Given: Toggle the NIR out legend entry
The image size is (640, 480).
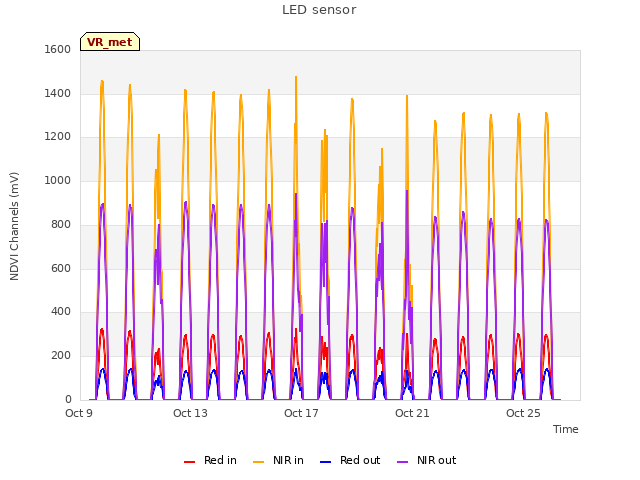Looking at the screenshot, I should (427, 460).
